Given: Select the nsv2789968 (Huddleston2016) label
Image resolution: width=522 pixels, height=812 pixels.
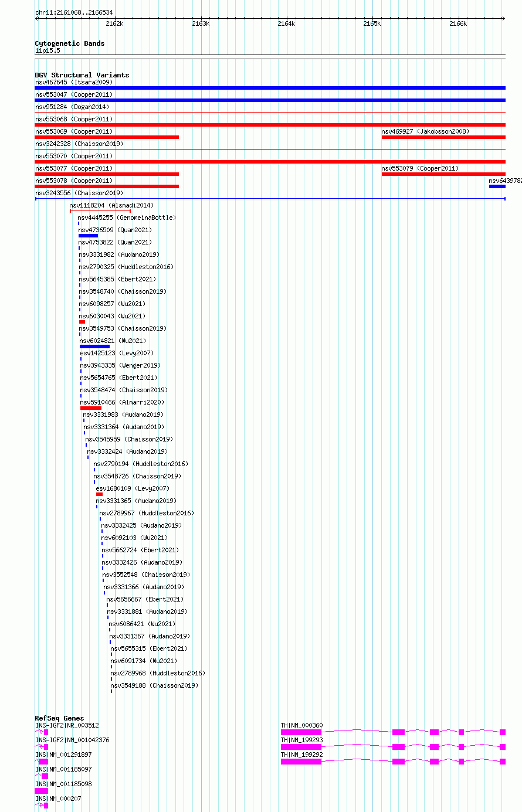Looking at the screenshot, I should (x=158, y=673).
